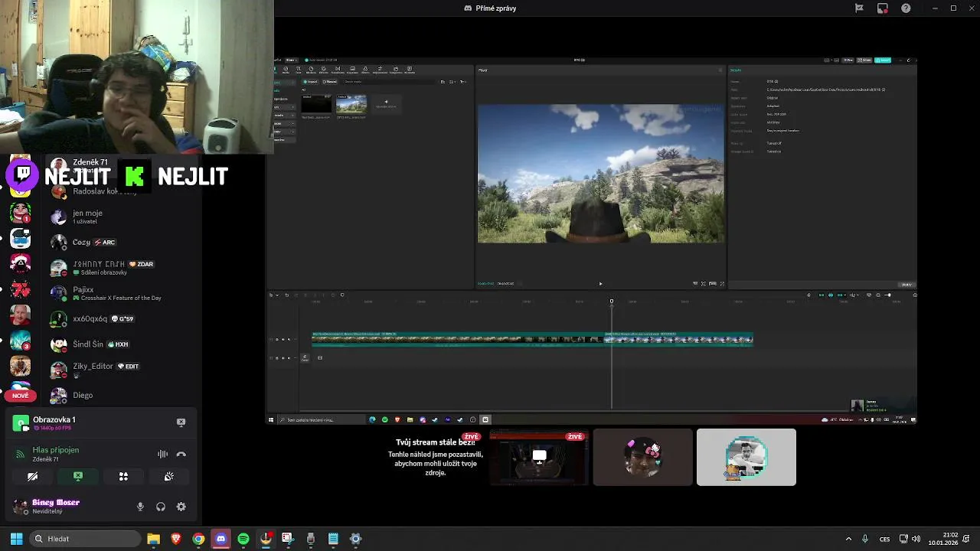Select Přímé zprávy title tab

[x=490, y=8]
